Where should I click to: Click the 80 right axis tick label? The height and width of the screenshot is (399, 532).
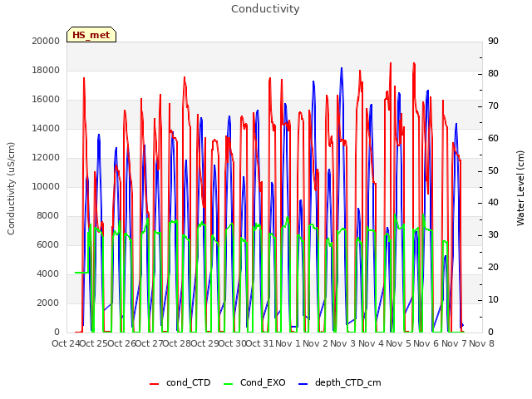pyautogui.click(x=493, y=73)
